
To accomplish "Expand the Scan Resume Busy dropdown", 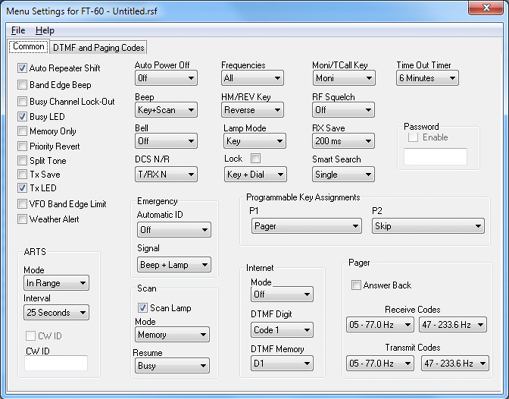I will (x=172, y=366).
